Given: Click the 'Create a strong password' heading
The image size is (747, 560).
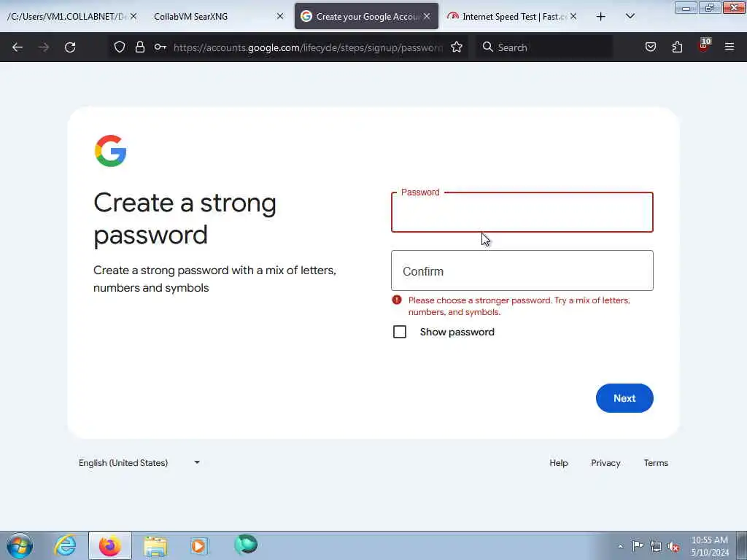Looking at the screenshot, I should [x=185, y=219].
